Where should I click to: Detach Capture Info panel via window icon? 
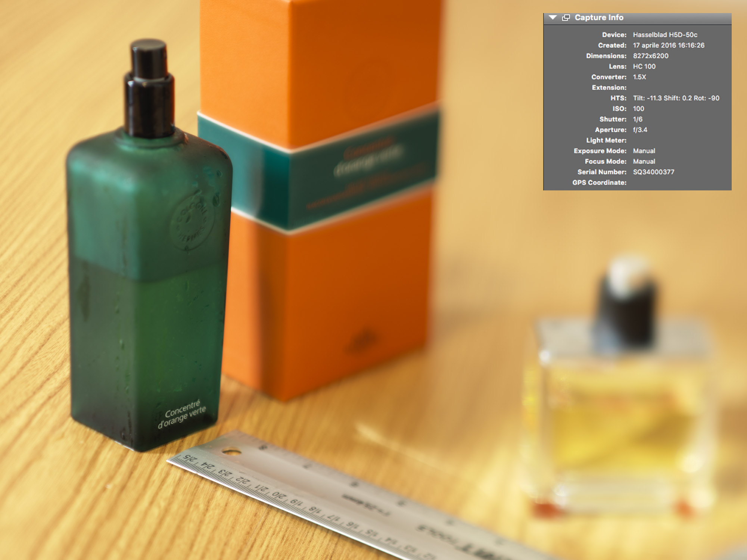point(566,18)
